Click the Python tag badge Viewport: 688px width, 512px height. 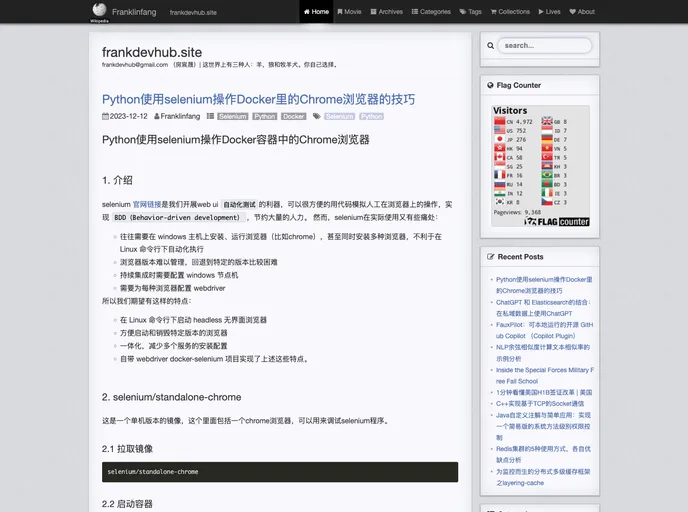click(372, 116)
